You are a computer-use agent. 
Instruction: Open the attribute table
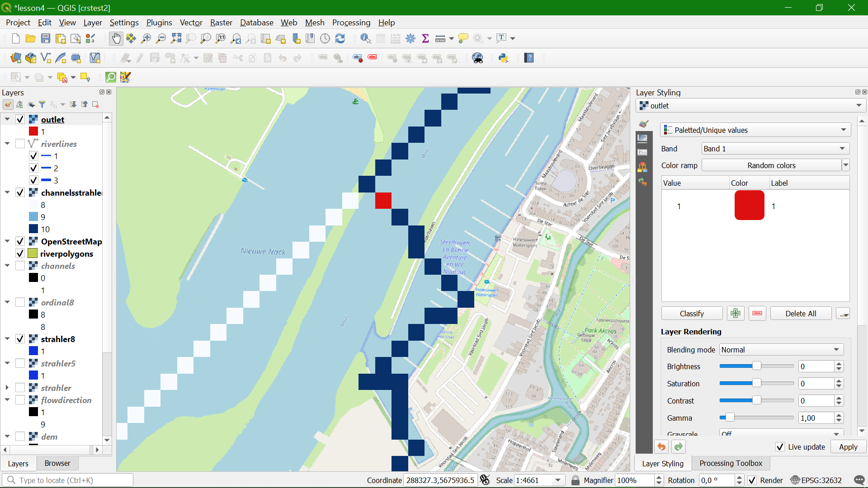pos(380,38)
